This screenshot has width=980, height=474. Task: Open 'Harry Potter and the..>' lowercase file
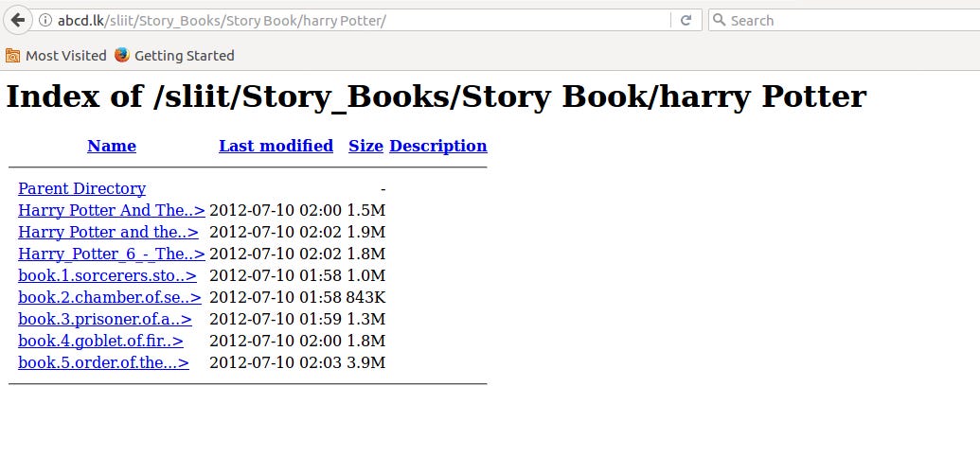[x=109, y=233]
